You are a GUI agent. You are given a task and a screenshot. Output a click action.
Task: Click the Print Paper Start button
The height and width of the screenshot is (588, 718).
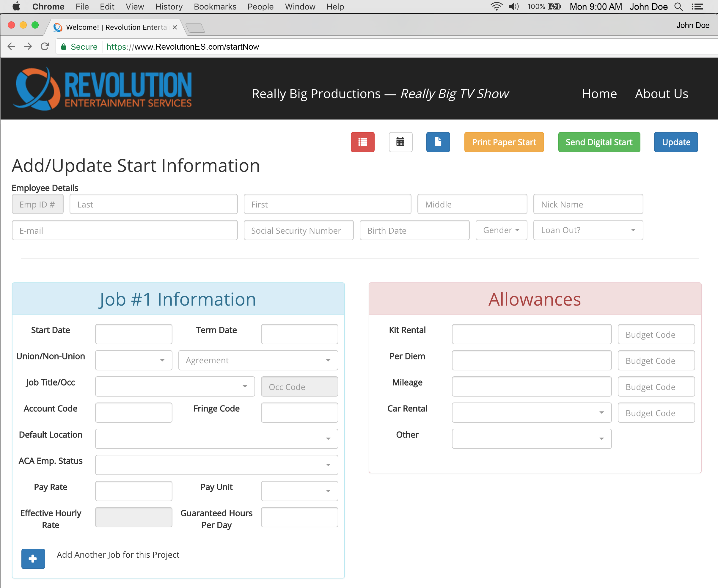point(504,142)
